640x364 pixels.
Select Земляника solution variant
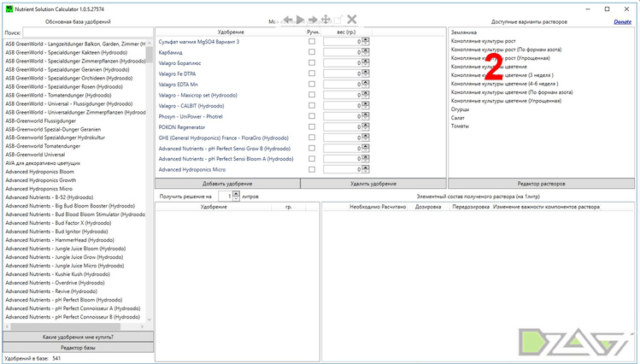point(464,32)
